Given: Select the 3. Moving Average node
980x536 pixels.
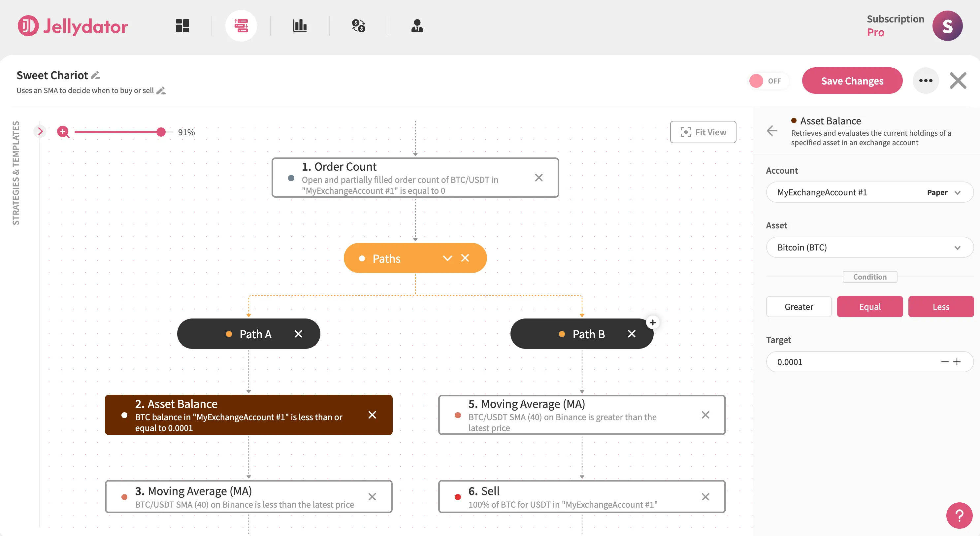Looking at the screenshot, I should coord(248,496).
